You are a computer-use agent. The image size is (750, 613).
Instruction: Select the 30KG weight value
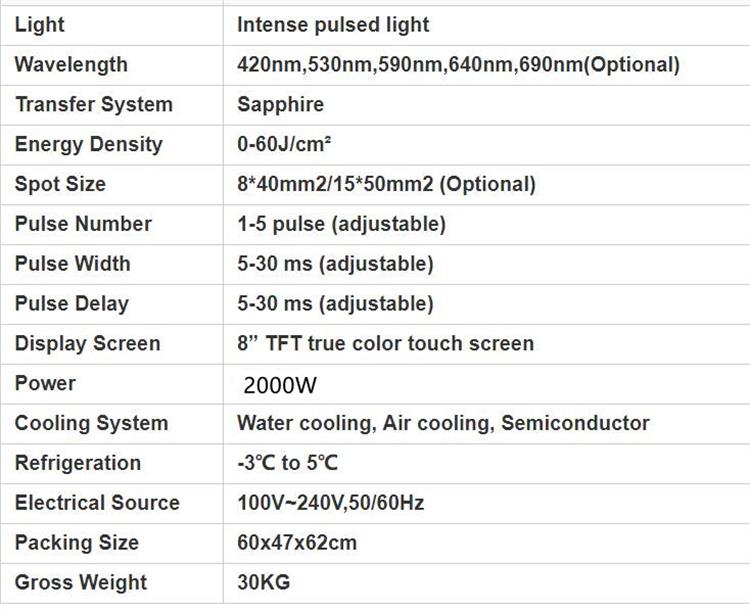(264, 582)
